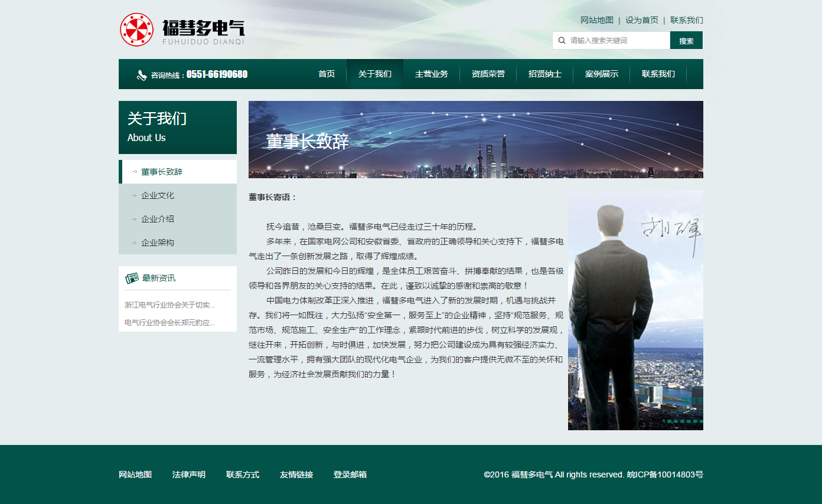Type in the 请输入搜索关键词 search field
The width and height of the screenshot is (822, 504).
coord(617,41)
